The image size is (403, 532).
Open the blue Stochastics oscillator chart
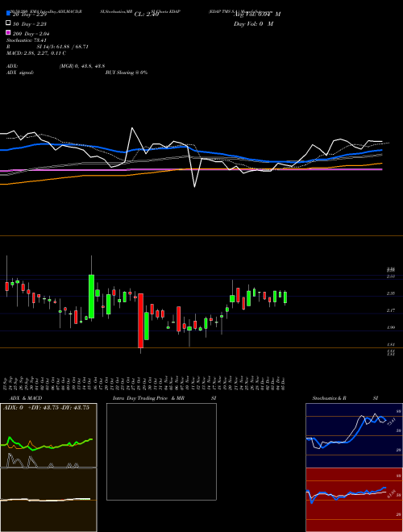click(x=354, y=435)
